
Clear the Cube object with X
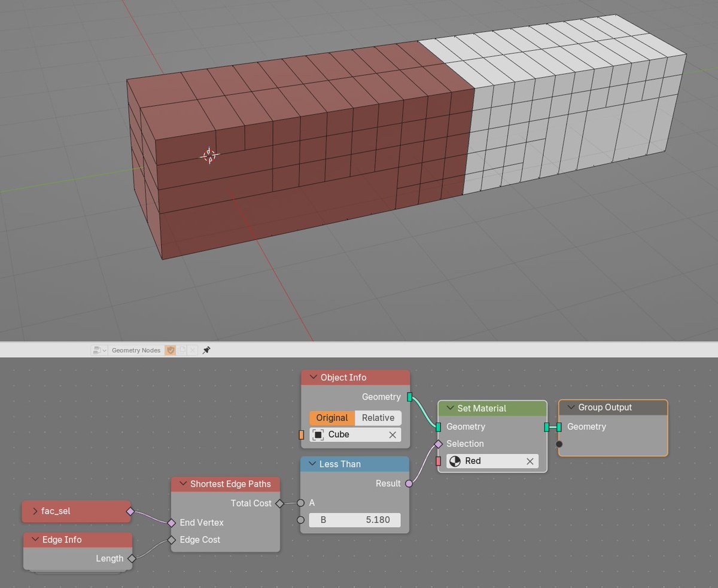coord(393,435)
